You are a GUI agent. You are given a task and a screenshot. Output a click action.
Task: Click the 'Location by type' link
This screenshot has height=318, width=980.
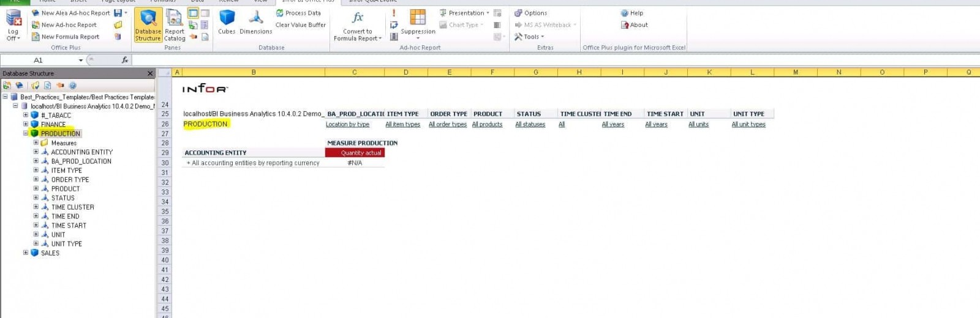[x=347, y=124]
